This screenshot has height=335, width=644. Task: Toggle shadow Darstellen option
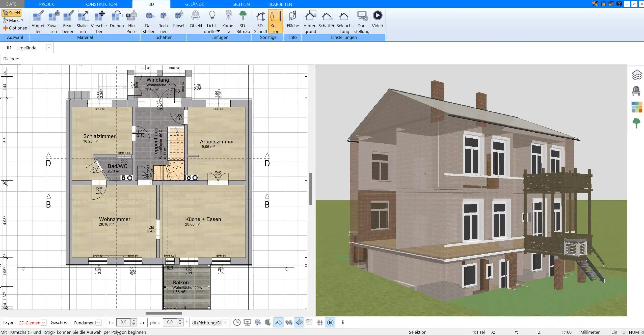point(149,22)
